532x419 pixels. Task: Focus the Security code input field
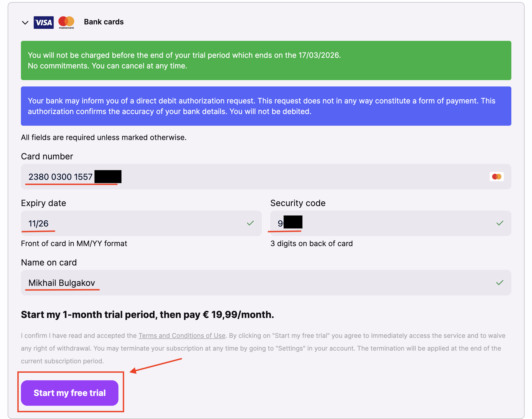(x=384, y=223)
